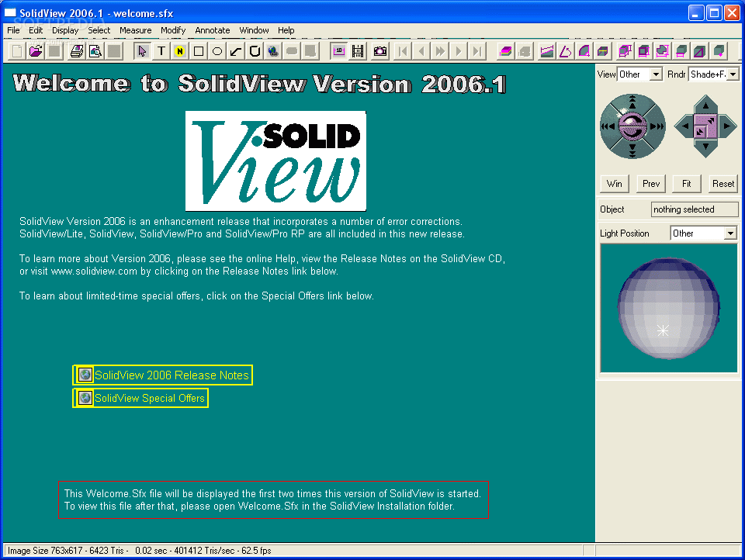The image size is (745, 560).
Task: Select the ellipse annotation tool
Action: point(217,51)
